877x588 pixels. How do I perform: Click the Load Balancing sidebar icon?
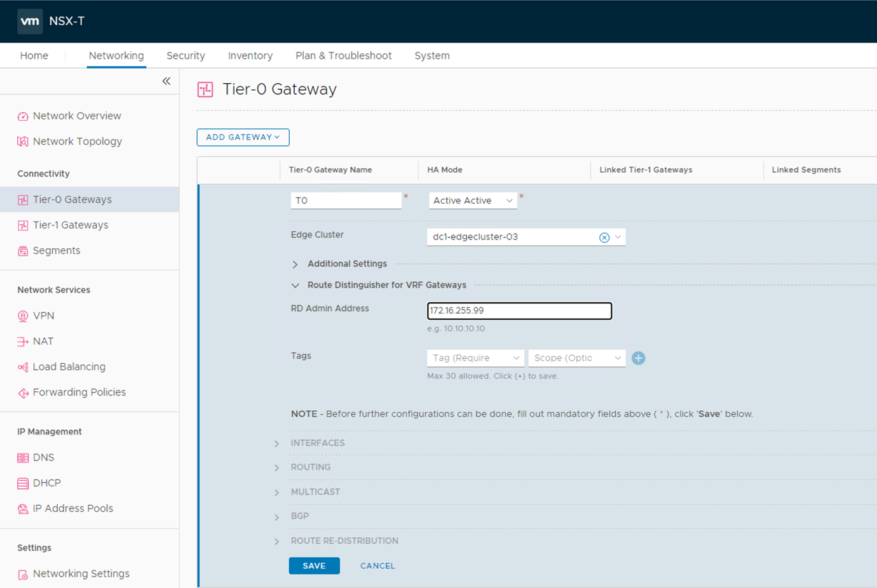point(23,367)
